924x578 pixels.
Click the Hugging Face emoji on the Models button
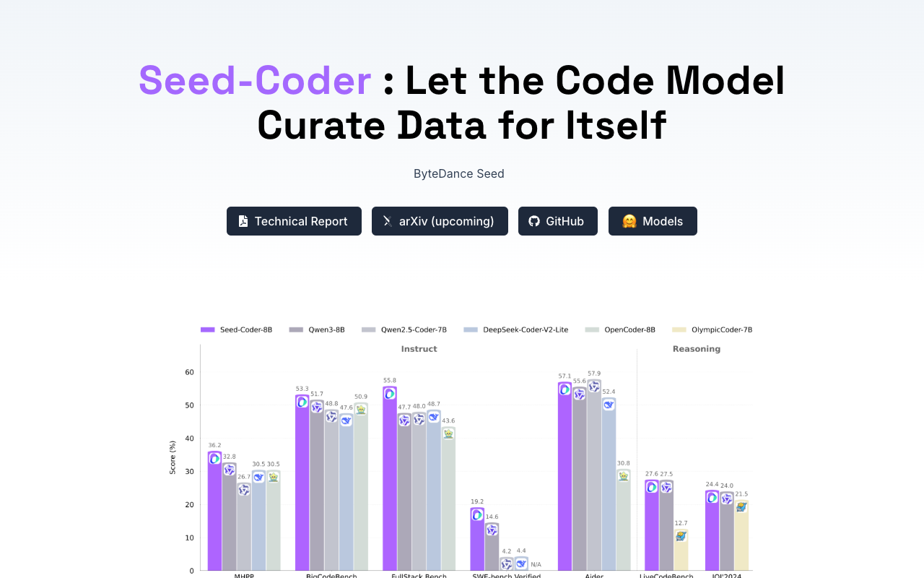coord(628,221)
